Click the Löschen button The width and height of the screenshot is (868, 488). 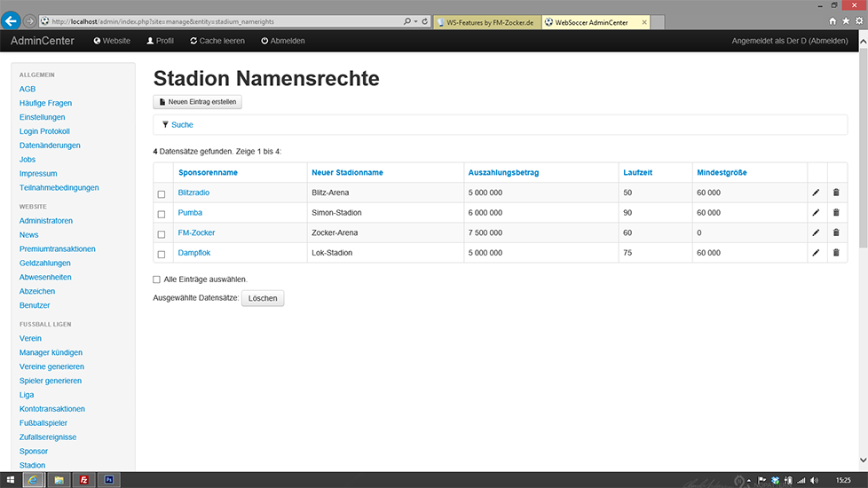click(x=263, y=299)
